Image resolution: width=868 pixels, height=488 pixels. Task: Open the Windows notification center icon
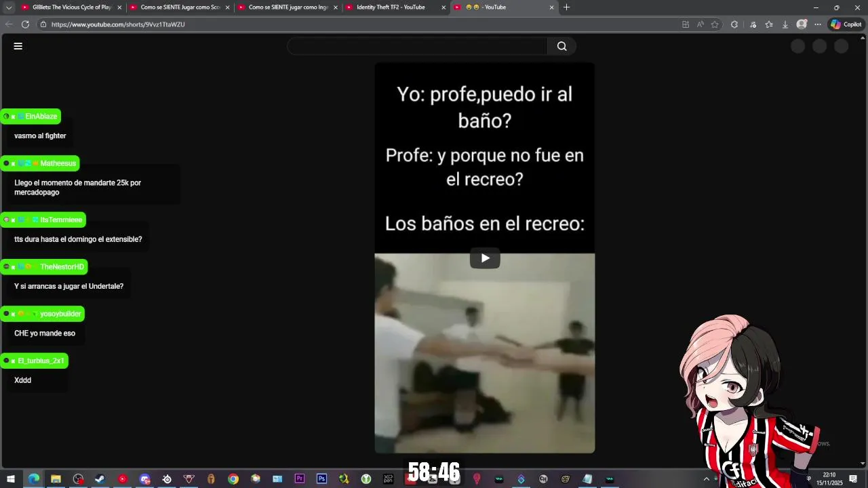click(853, 479)
